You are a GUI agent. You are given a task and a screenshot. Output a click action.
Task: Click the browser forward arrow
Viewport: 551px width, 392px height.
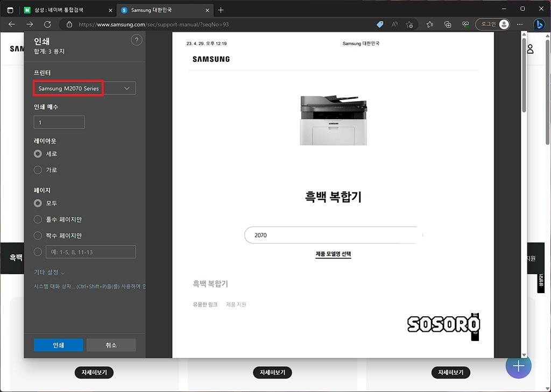[30, 24]
